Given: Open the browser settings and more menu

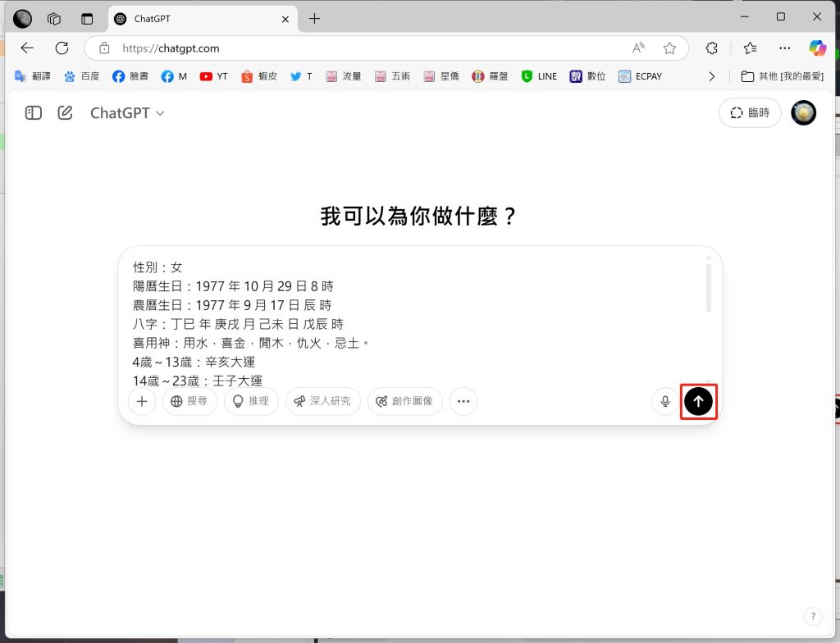Looking at the screenshot, I should coord(785,48).
